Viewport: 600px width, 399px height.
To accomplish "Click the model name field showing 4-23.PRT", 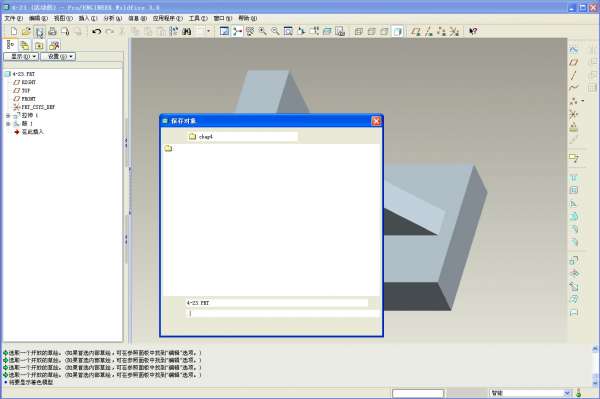I will (x=277, y=303).
